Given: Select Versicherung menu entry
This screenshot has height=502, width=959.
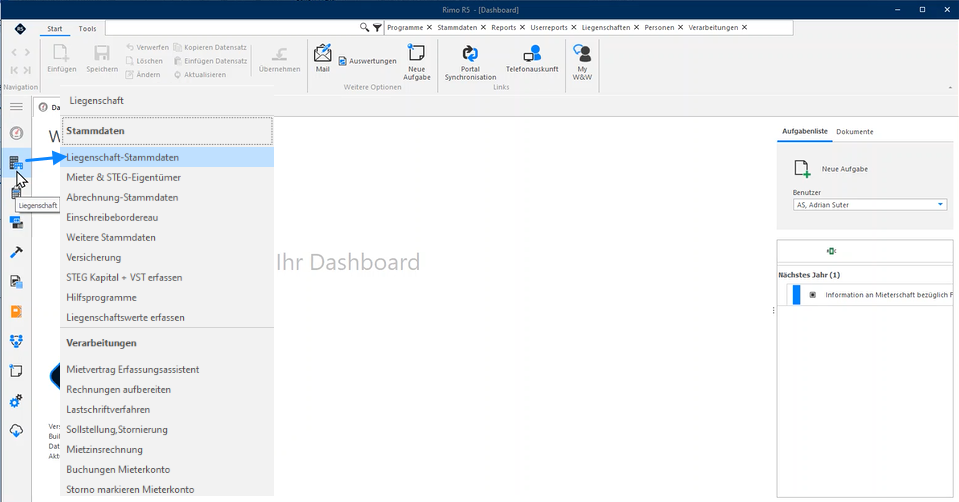Looking at the screenshot, I should pos(167,257).
